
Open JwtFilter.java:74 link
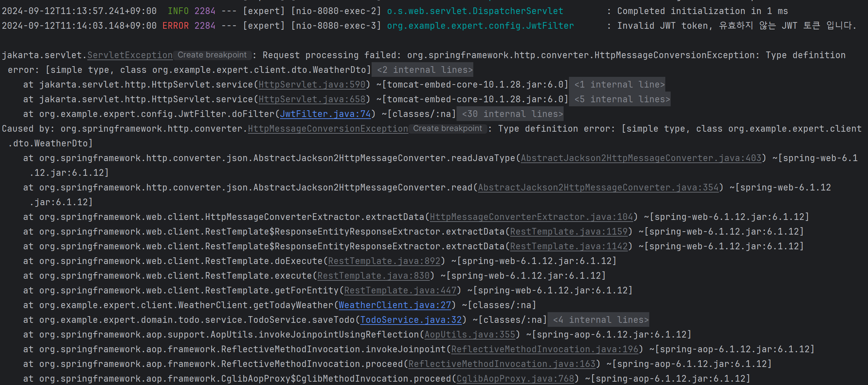point(325,114)
